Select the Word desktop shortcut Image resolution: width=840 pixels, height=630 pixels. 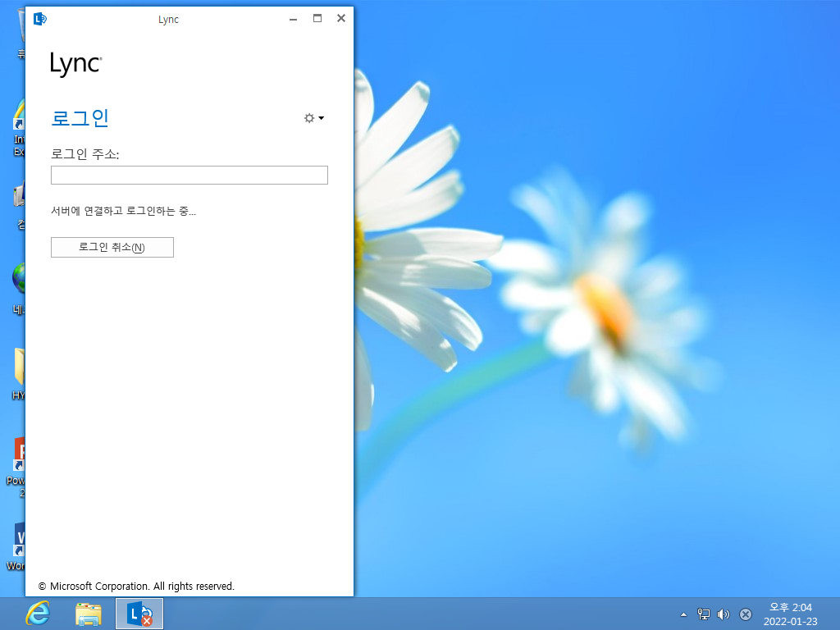tap(16, 546)
